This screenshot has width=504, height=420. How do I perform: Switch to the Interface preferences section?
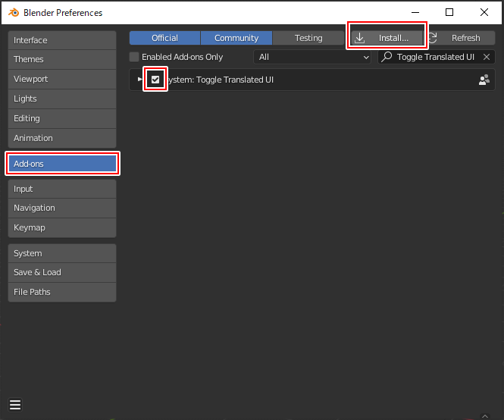(62, 40)
